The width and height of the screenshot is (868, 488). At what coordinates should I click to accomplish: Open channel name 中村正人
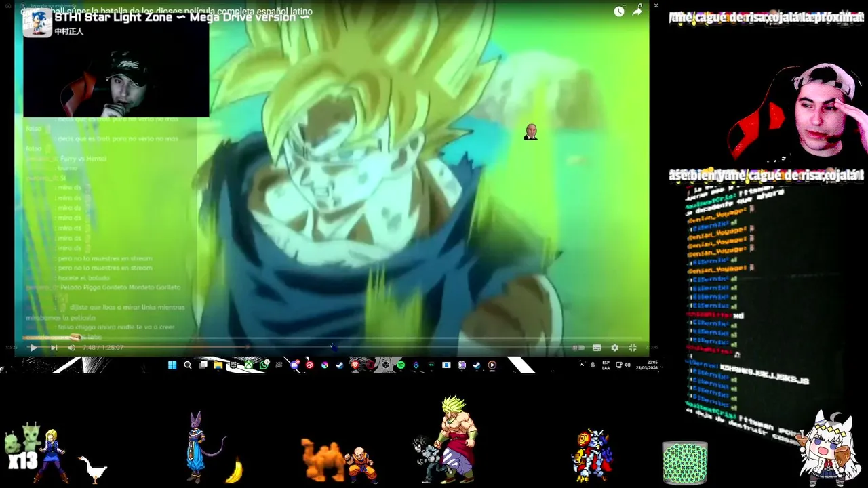point(69,31)
